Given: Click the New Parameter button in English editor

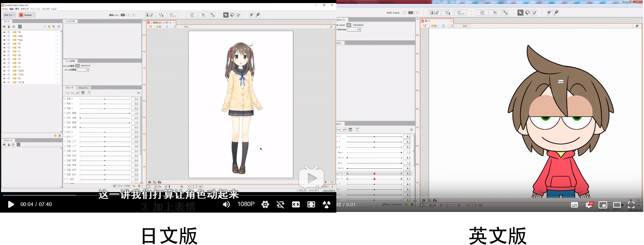Looking at the screenshot, I should 392,205.
